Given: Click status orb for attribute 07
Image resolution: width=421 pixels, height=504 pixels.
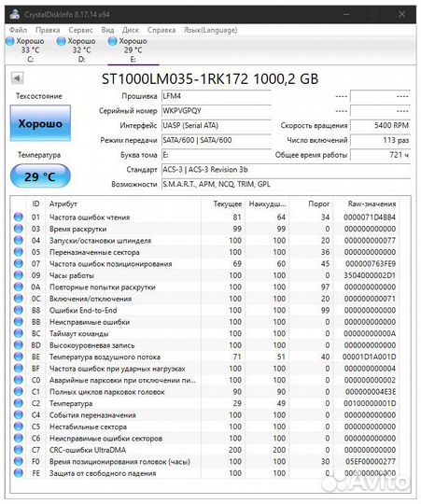Looking at the screenshot, I should 19,263.
